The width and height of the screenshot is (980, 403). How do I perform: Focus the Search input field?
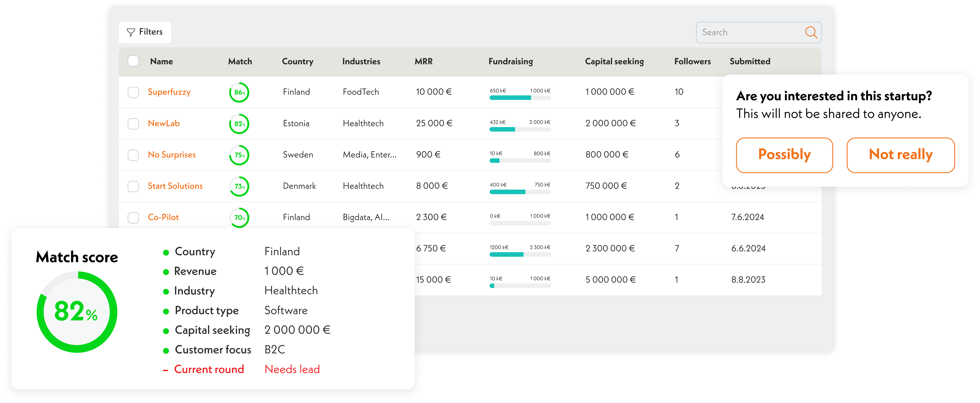(x=758, y=32)
